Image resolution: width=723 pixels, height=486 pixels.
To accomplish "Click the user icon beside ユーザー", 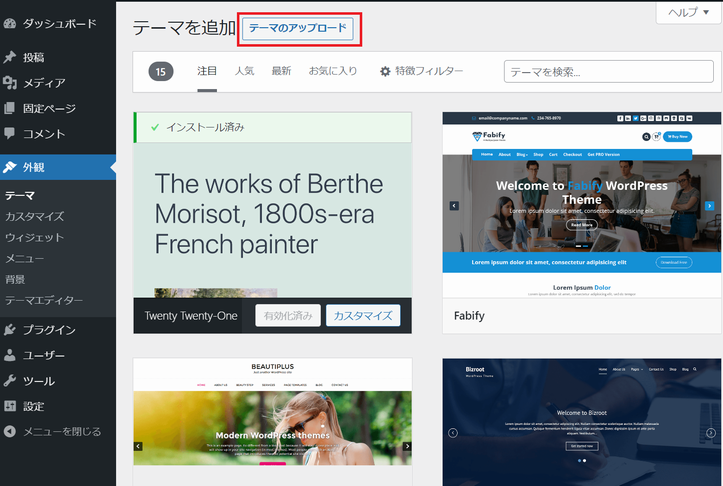I will click(10, 355).
